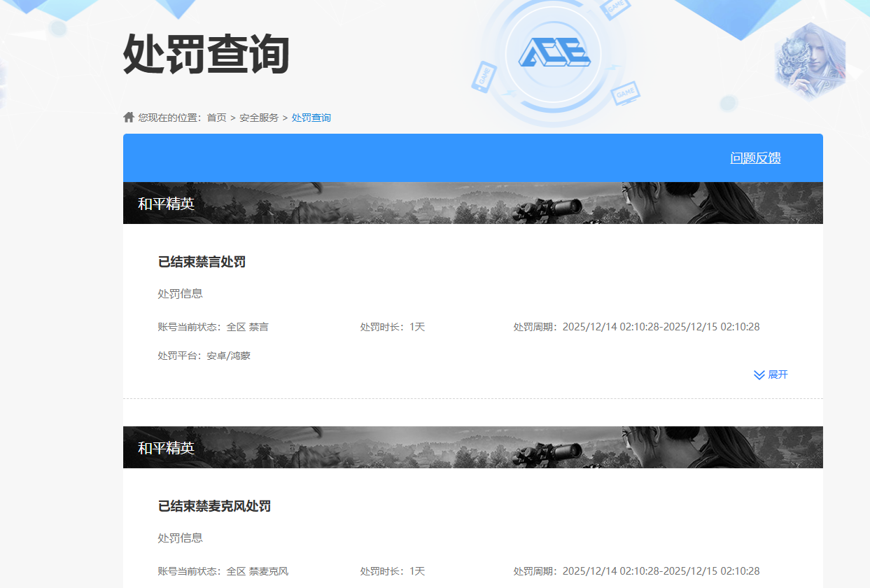Open the 首页 breadcrumb link
The image size is (870, 588).
click(216, 118)
